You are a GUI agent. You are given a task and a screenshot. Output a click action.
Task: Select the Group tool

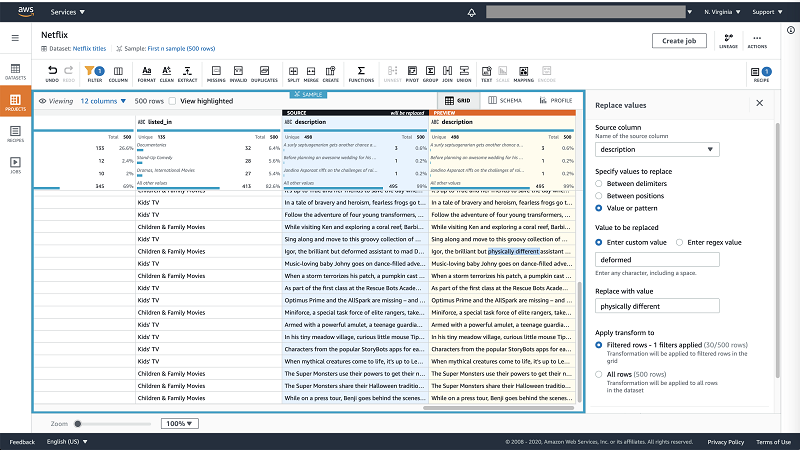(430, 73)
